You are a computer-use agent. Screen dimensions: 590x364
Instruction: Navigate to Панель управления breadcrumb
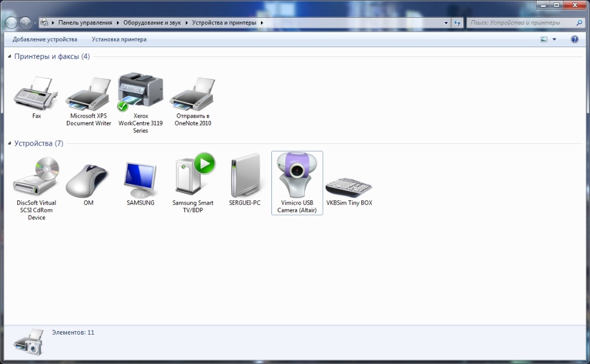tap(85, 22)
